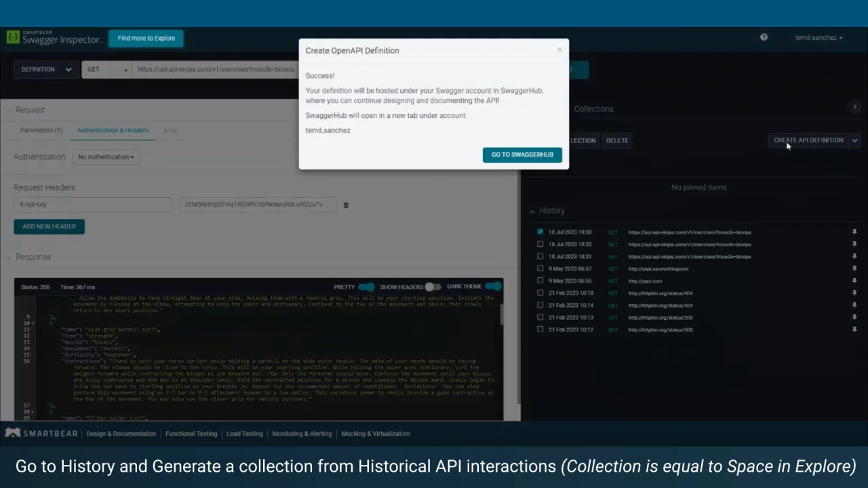Switch to the Body tab

point(170,130)
